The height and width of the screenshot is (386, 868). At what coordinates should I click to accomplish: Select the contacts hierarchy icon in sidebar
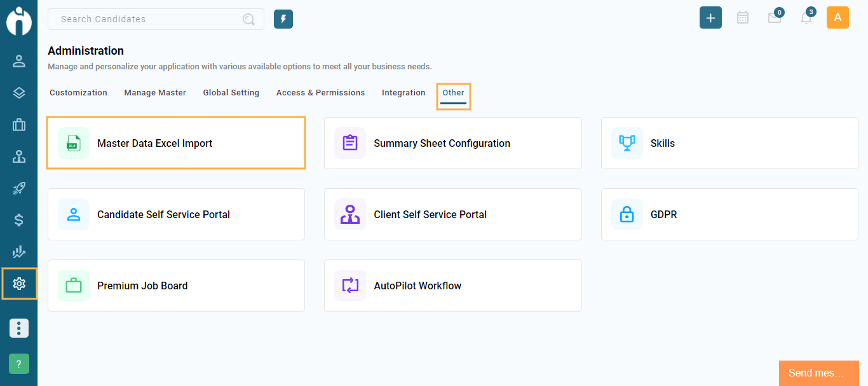[x=19, y=156]
